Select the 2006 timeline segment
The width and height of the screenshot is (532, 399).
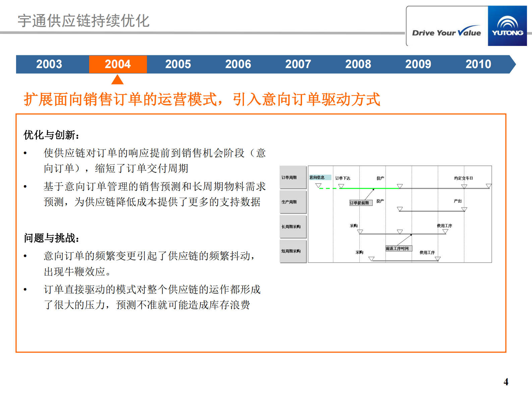coord(238,64)
